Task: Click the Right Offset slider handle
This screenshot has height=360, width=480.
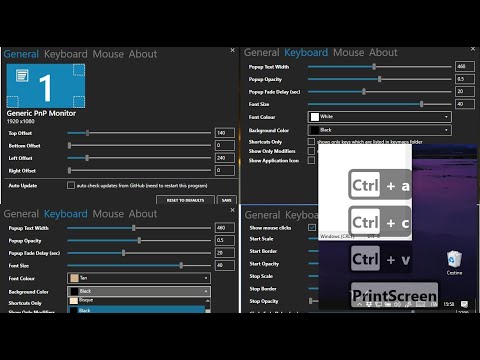Action: [x=69, y=170]
